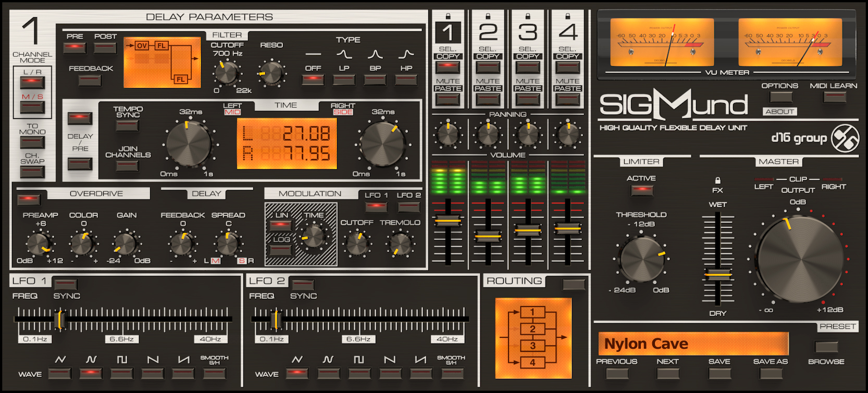Click the lock icon above channel 2

pyautogui.click(x=488, y=16)
